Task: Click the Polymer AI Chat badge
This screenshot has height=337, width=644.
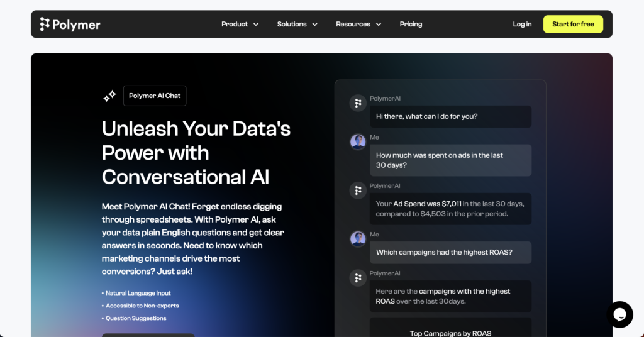Action: (155, 96)
